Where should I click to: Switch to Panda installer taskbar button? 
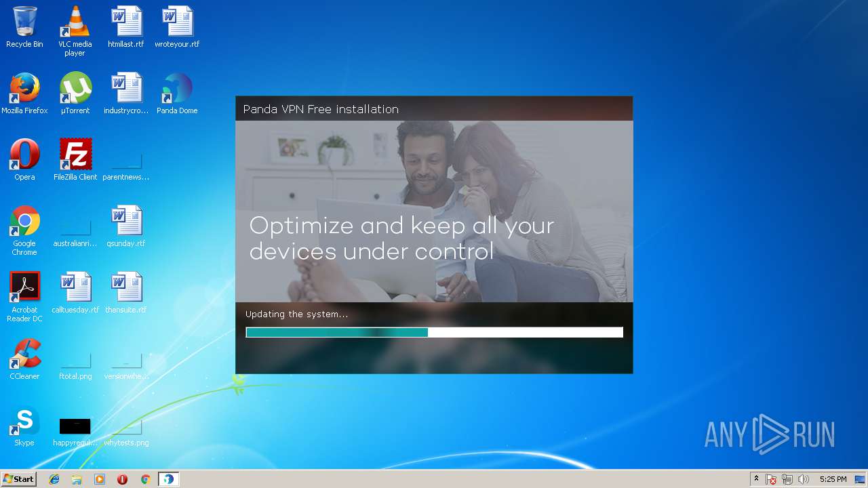(168, 479)
